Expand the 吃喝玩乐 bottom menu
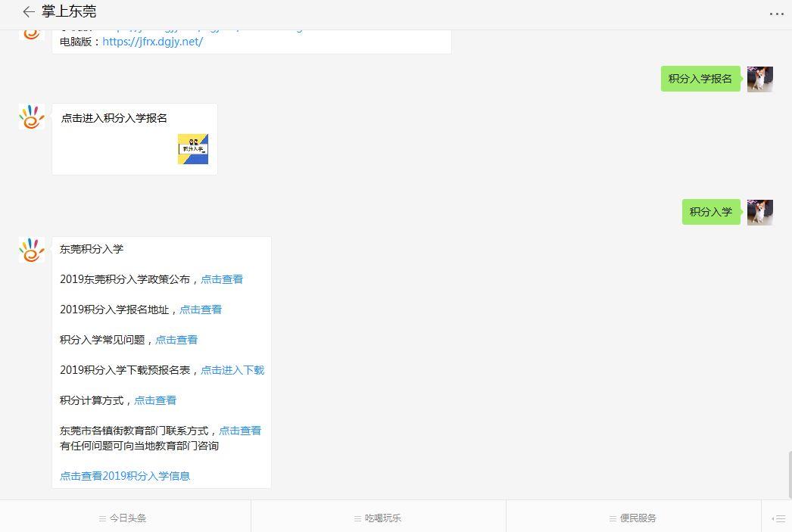The width and height of the screenshot is (792, 532). [x=379, y=518]
